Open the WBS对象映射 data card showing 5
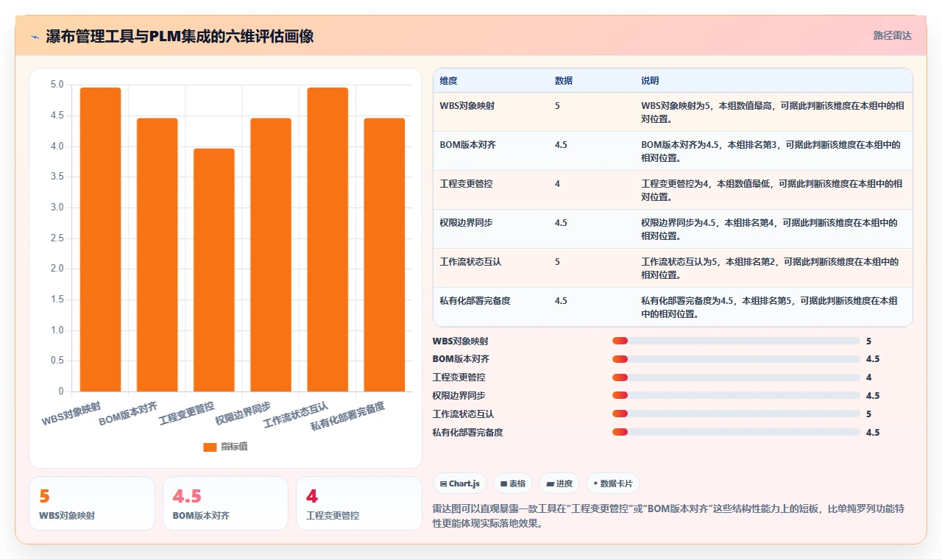 coord(92,503)
